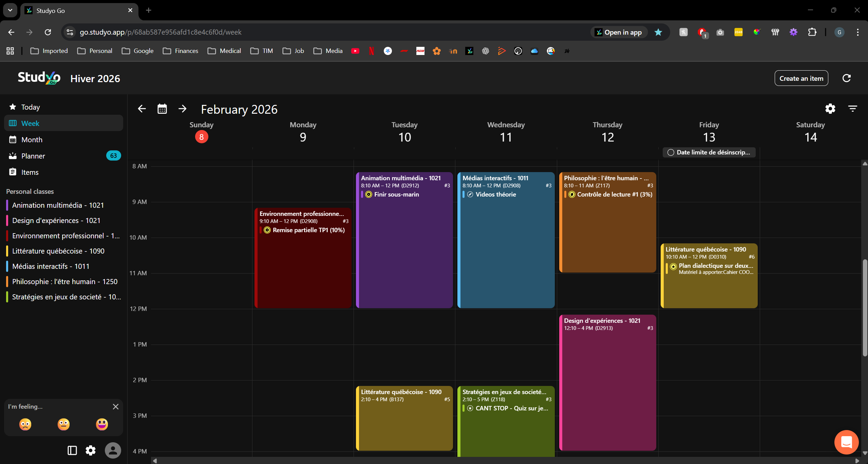This screenshot has width=868, height=464.
Task: Click the refresh icon beside Create
Action: 846,78
